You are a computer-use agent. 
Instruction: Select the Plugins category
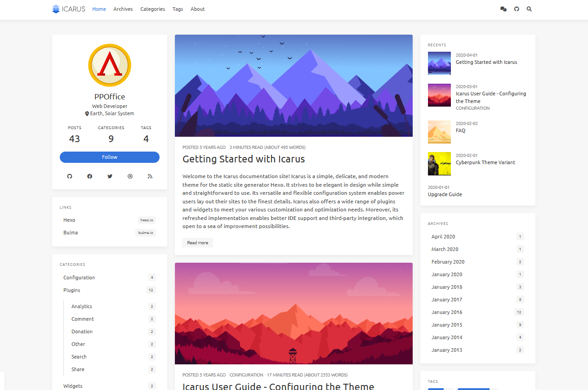pyautogui.click(x=72, y=290)
